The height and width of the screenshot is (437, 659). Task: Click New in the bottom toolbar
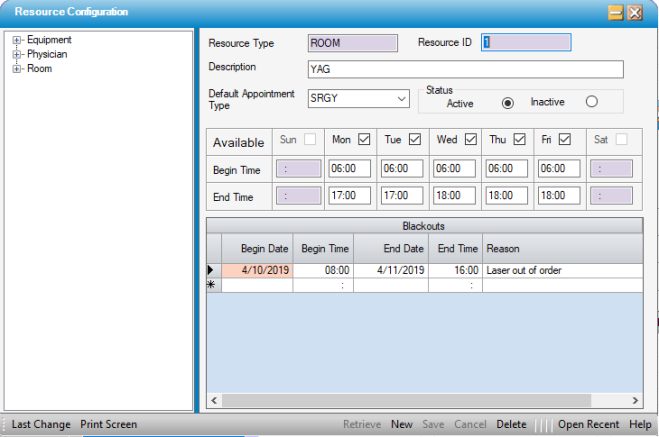tap(401, 425)
